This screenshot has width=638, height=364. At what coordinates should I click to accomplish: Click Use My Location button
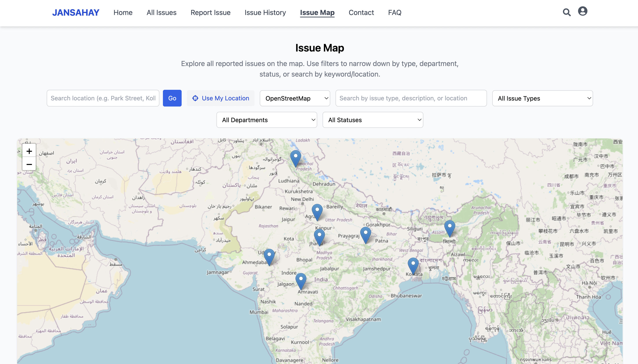[221, 98]
